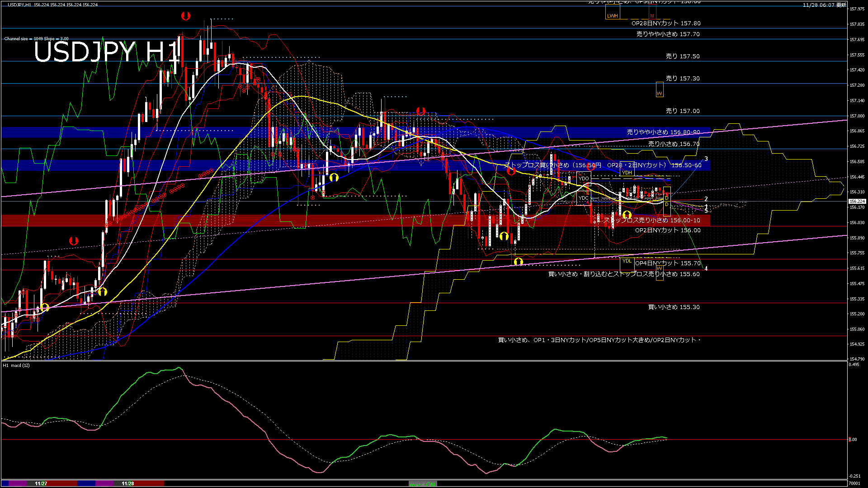Select the YDO white box label

584,178
